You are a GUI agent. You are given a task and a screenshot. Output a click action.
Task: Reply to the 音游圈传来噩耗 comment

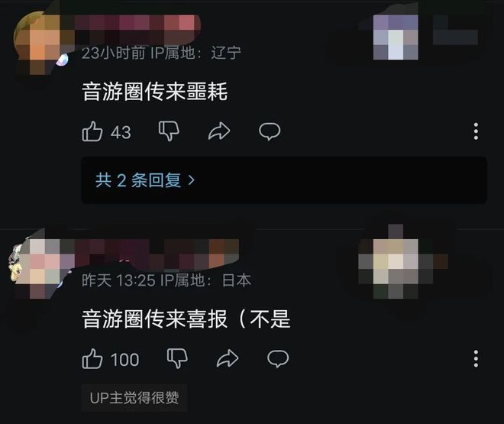[x=270, y=131]
